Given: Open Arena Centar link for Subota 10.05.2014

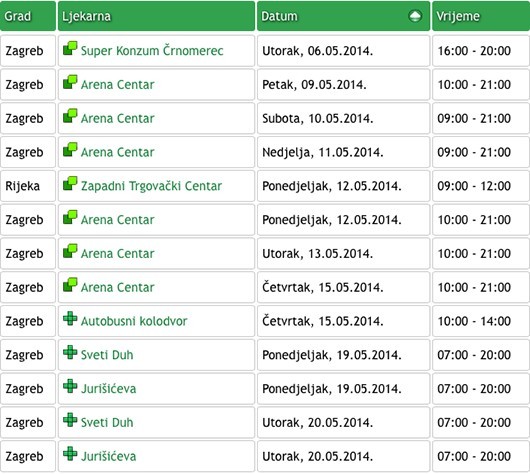Looking at the screenshot, I should (118, 118).
